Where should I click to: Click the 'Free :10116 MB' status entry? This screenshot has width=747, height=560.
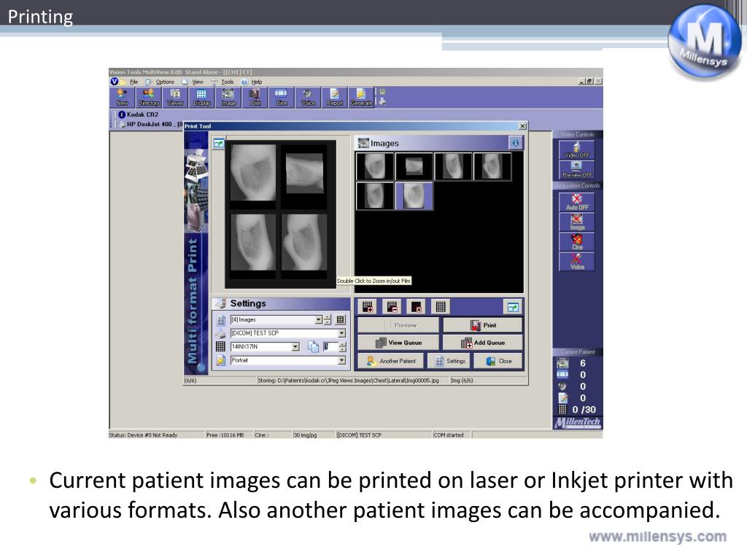(x=225, y=435)
